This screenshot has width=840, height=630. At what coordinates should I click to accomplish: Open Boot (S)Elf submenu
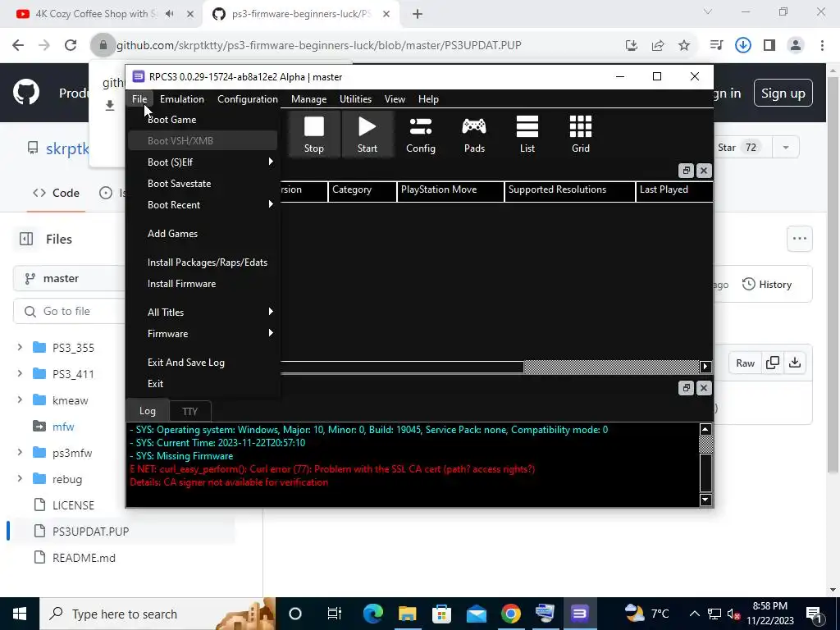point(203,162)
